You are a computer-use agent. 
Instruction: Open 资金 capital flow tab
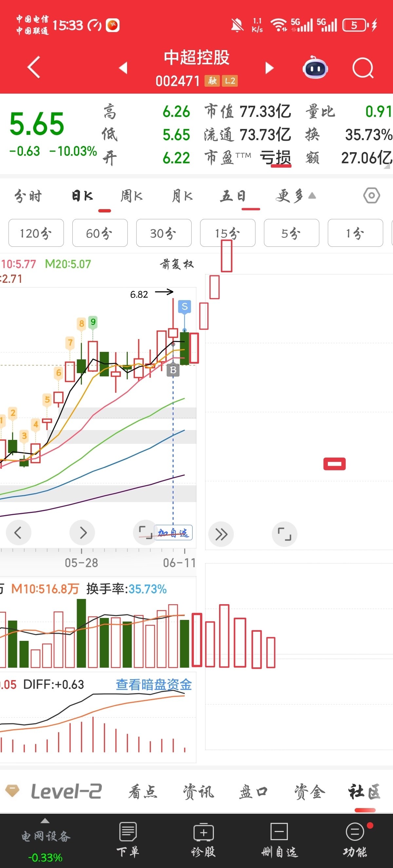pos(310,791)
